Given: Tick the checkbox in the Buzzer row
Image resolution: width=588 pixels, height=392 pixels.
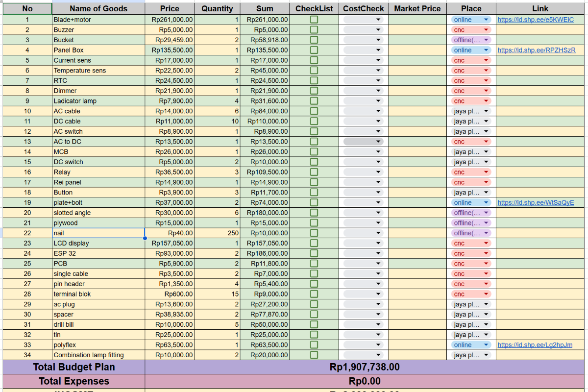Looking at the screenshot, I should pyautogui.click(x=314, y=30).
